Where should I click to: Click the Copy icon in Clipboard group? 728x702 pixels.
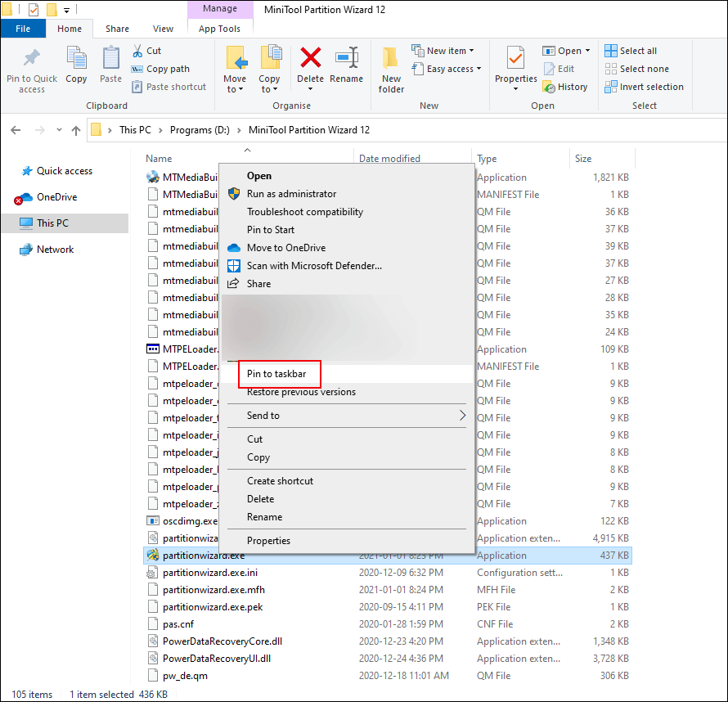(x=76, y=60)
